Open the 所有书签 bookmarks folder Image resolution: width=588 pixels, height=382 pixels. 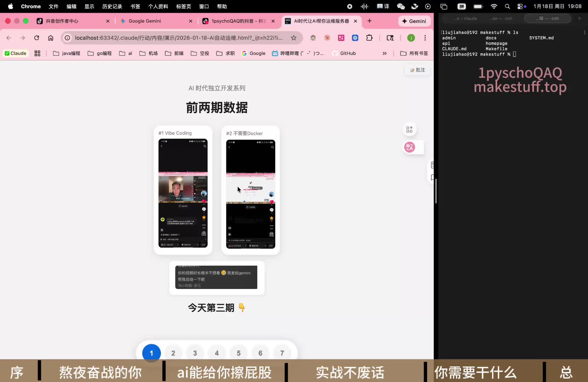[414, 53]
